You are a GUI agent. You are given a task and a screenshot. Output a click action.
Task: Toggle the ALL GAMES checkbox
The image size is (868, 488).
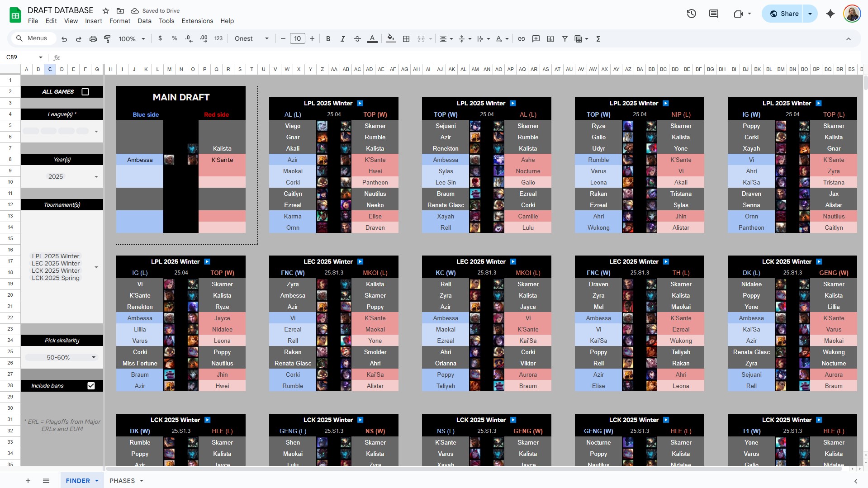point(85,92)
